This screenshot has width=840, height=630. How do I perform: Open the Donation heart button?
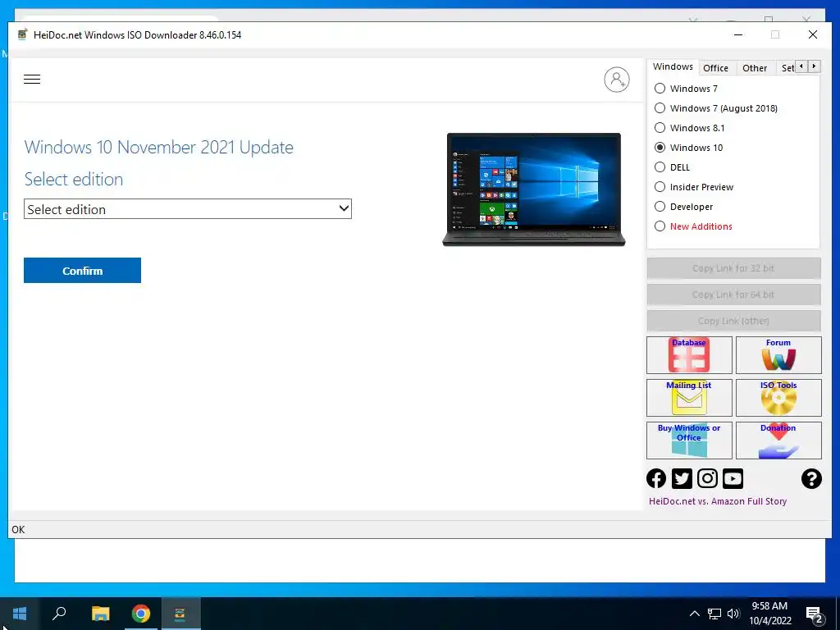778,441
